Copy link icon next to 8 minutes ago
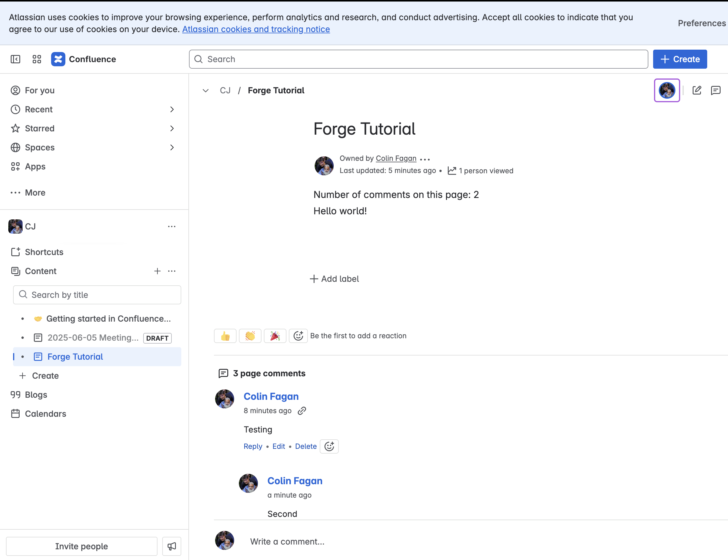 pos(302,411)
